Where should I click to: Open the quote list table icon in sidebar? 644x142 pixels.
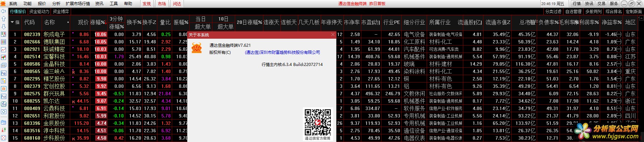3,42
